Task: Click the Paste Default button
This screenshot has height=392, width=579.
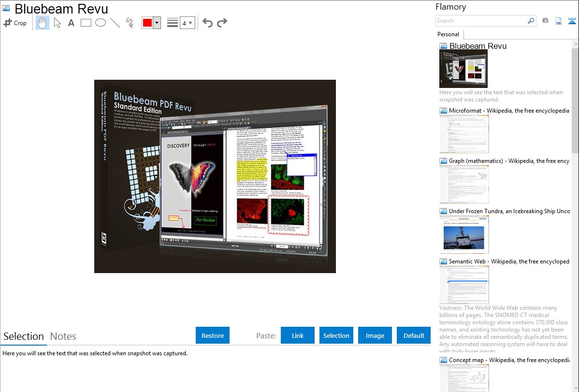Action: [x=414, y=335]
